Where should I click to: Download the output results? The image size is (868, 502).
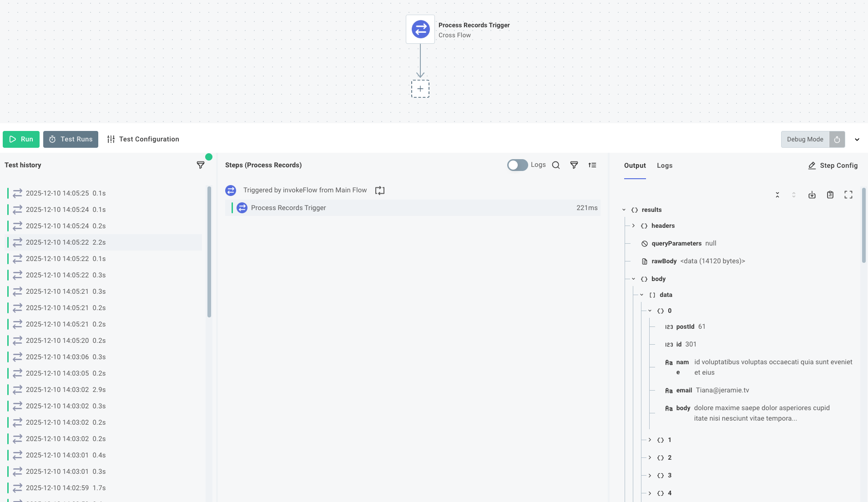click(812, 195)
